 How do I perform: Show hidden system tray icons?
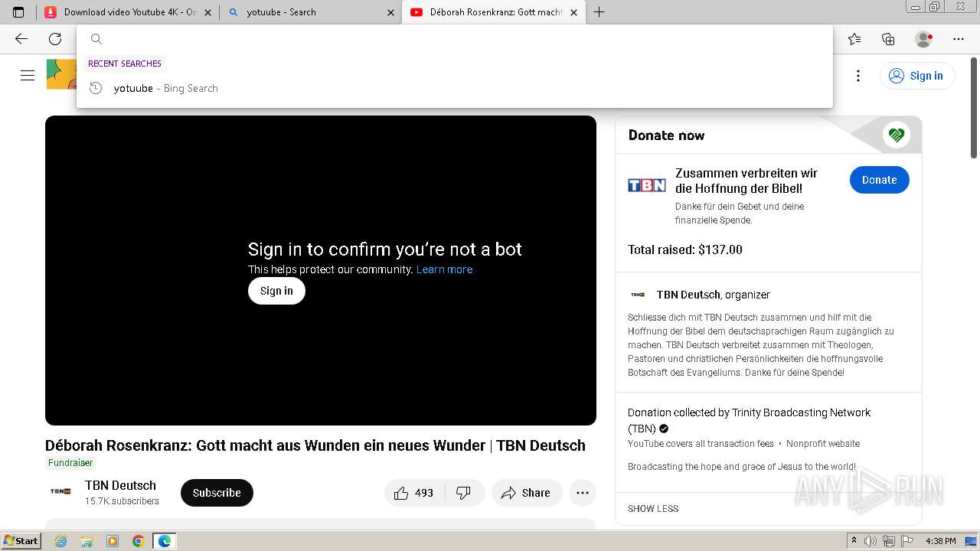(x=854, y=541)
